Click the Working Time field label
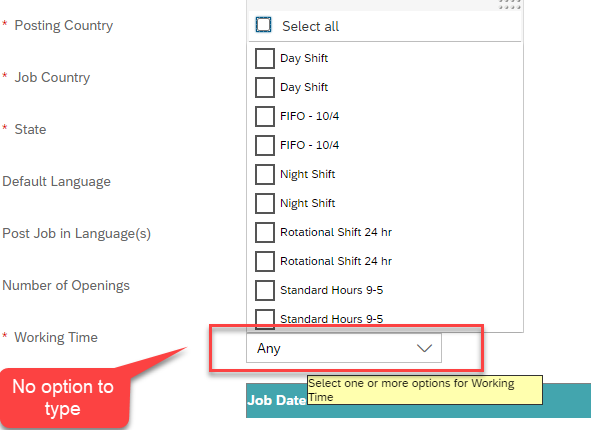 tap(56, 337)
